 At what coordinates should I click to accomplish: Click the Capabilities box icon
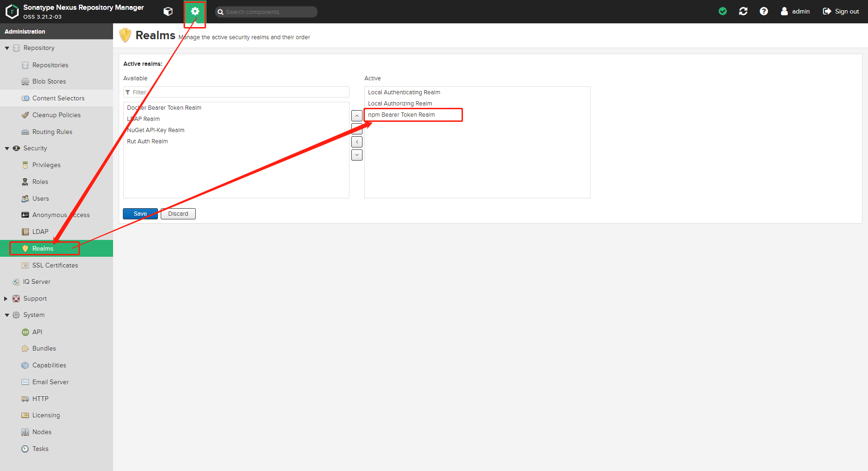click(25, 365)
